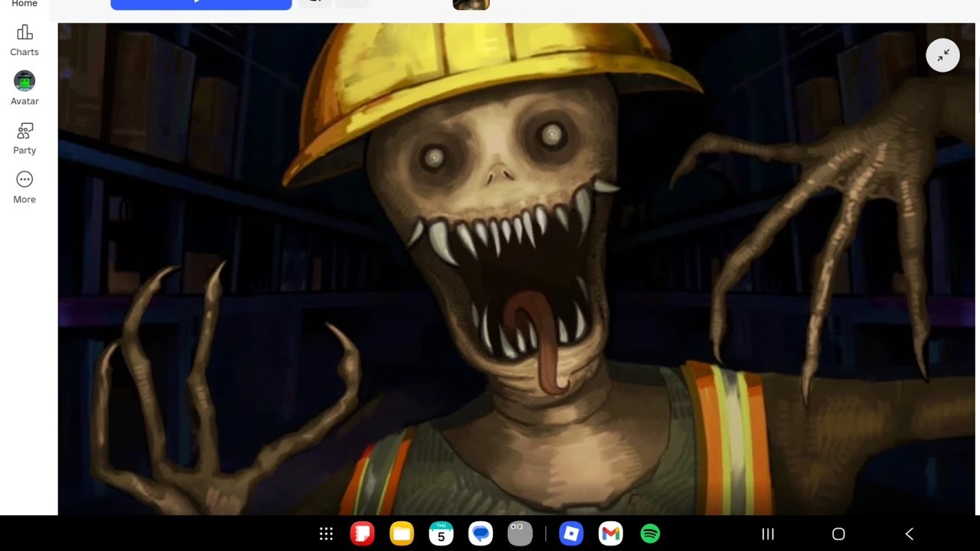Open the Calendar app showing 5
980x551 pixels.
441,533
